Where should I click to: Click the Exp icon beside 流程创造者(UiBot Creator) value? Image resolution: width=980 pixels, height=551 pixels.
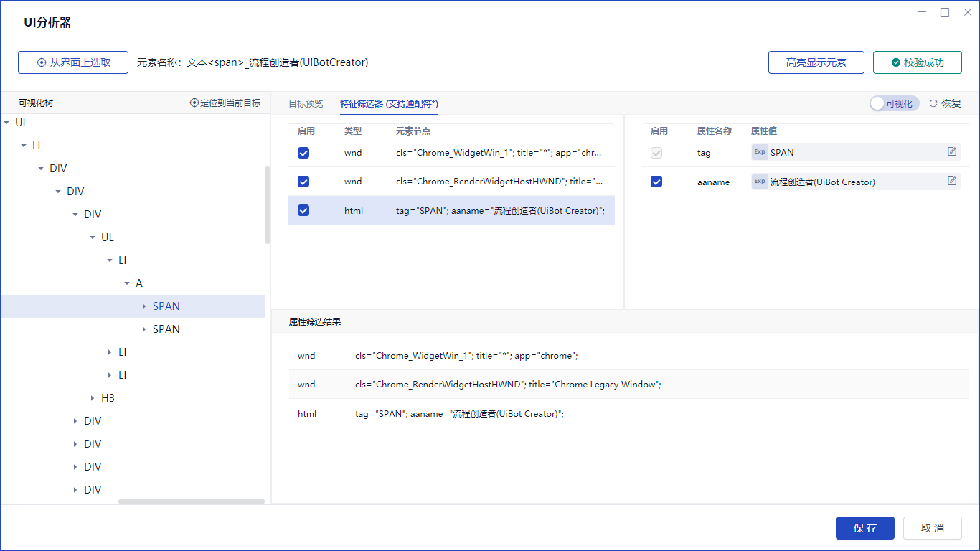760,182
